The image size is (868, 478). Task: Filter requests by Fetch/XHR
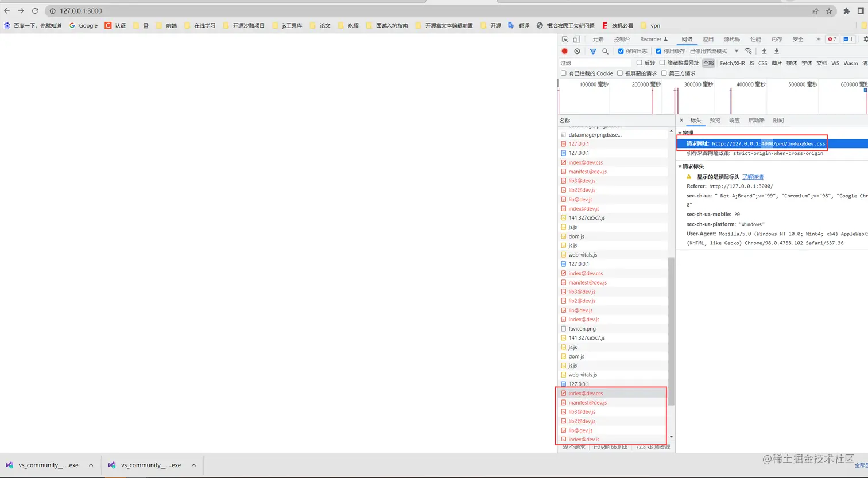click(x=733, y=63)
